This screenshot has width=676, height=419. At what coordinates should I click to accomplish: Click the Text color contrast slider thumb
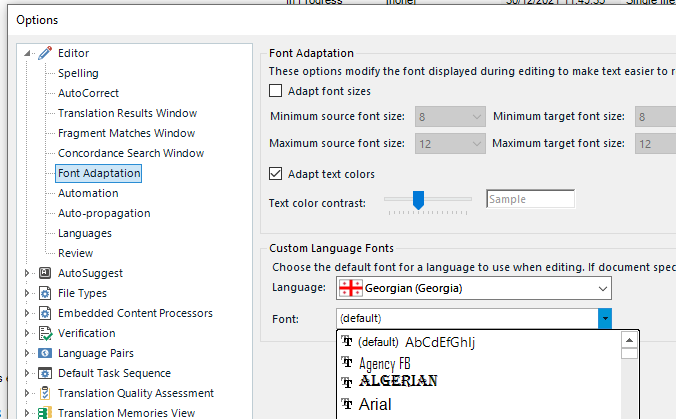[418, 200]
